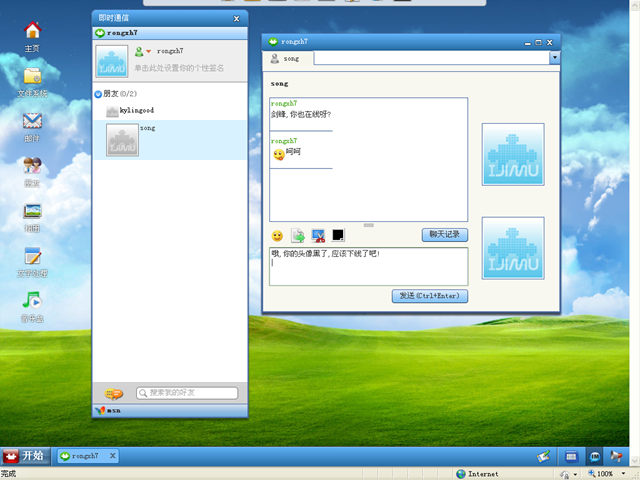The width and height of the screenshot is (640, 480).
Task: Open the online status dropdown arrow
Action: coord(149,51)
